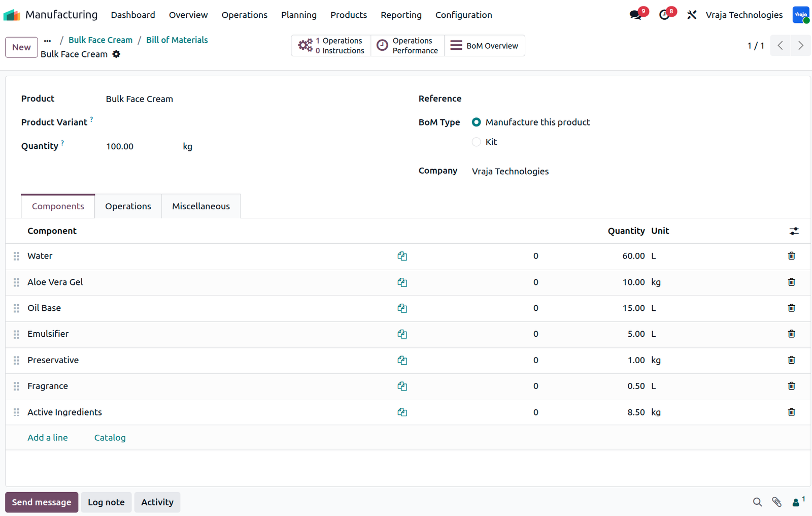812x516 pixels.
Task: Open the Overview menu item
Action: pos(188,15)
